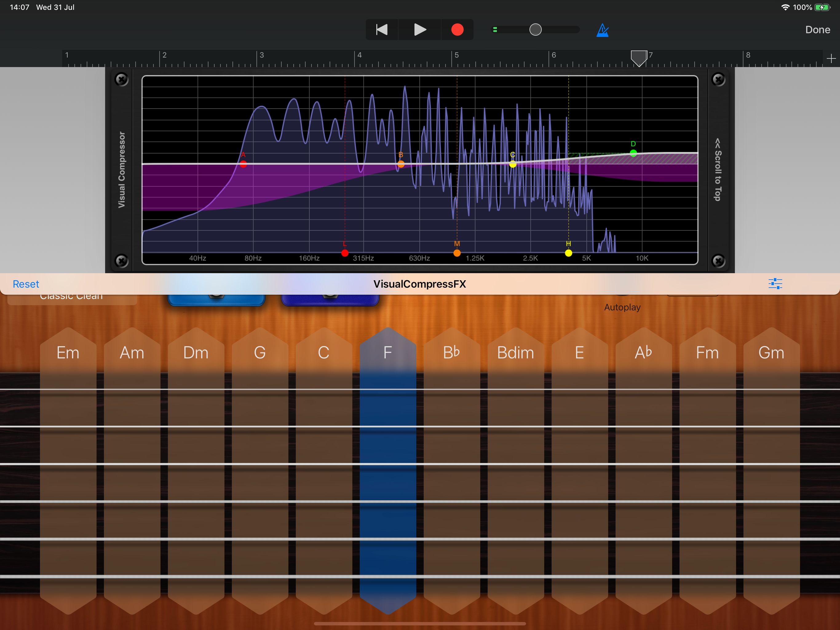Toggle the blue metronome icon
840x630 pixels.
point(602,30)
